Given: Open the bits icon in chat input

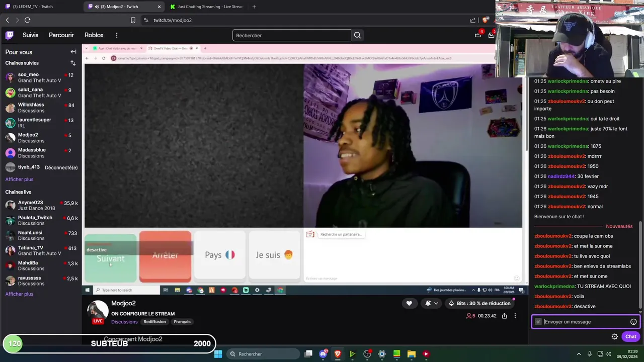Looking at the screenshot, I should [538, 322].
